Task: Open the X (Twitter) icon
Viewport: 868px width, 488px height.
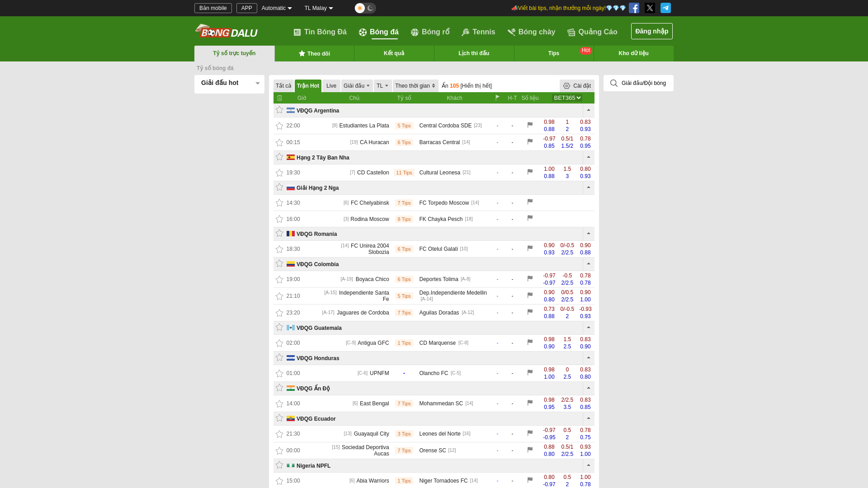Action: tap(650, 8)
